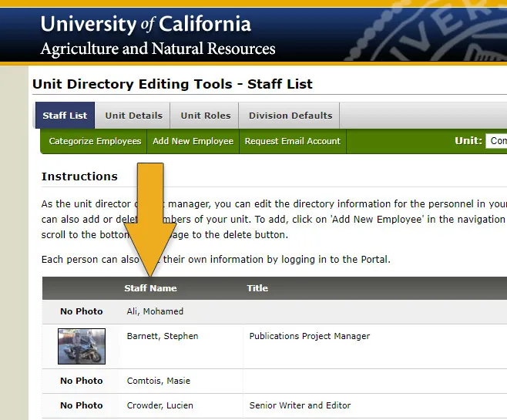Viewport: 507px width, 420px height.
Task: Open Comtois, Masie staff record
Action: tap(158, 381)
